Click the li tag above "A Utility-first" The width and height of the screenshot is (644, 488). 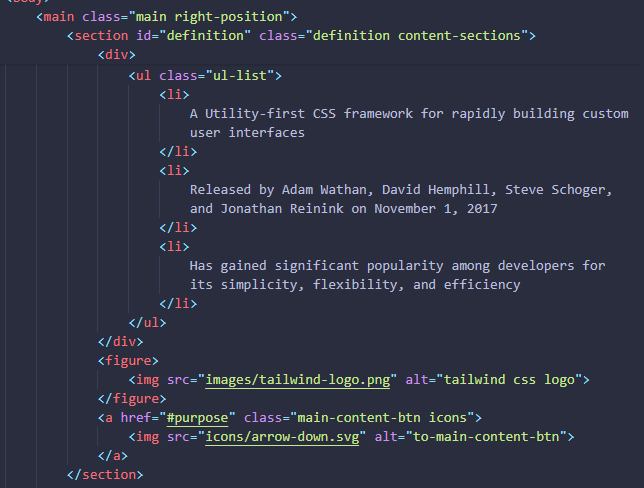click(x=174, y=95)
